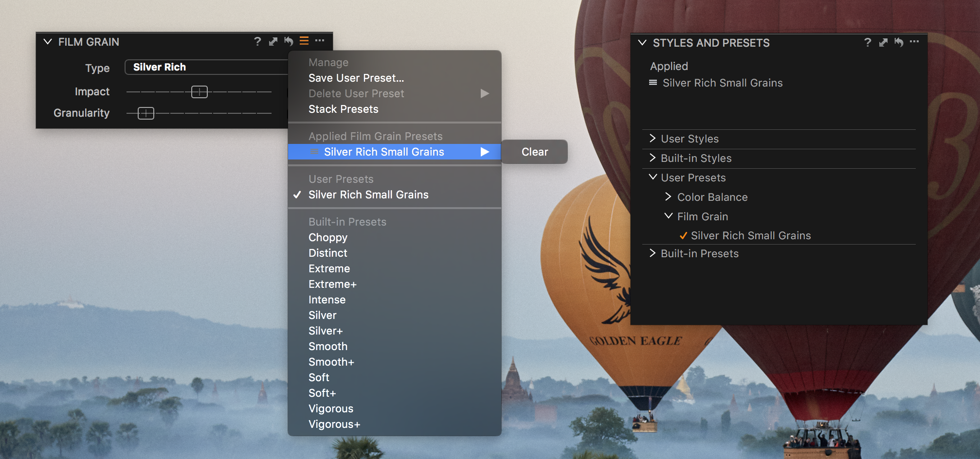Viewport: 980px width, 459px height.
Task: Click Styles and Presets pop-out arrow icon
Action: click(883, 43)
